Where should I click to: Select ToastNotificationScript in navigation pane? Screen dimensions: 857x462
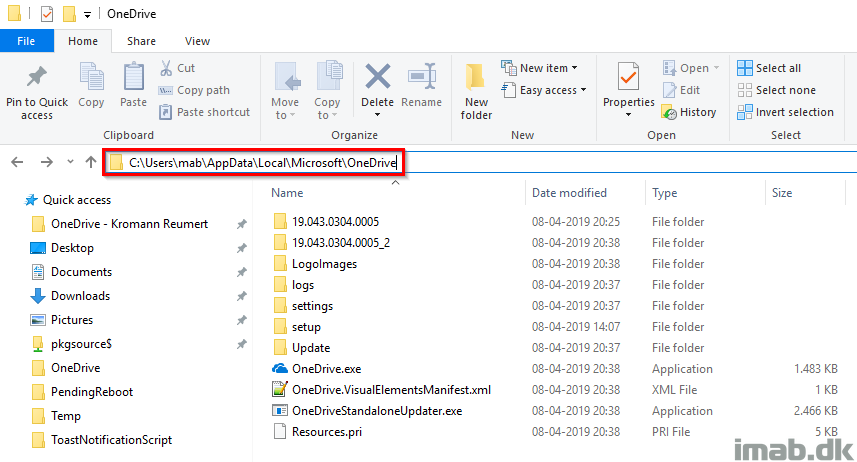[x=102, y=440]
